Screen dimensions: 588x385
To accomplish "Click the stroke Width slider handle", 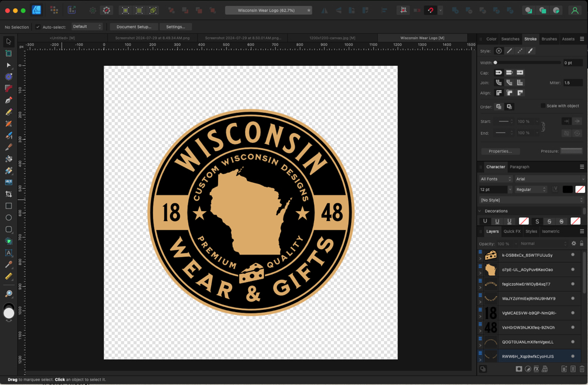I will tap(496, 62).
